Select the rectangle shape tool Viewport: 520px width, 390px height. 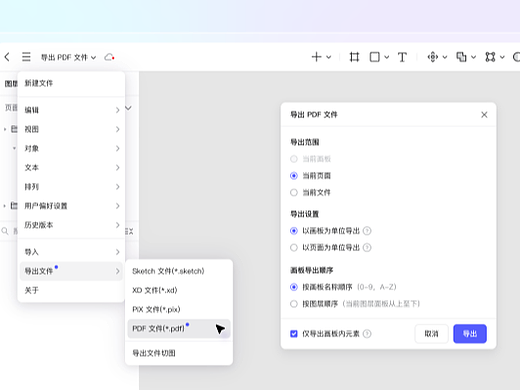tap(375, 57)
